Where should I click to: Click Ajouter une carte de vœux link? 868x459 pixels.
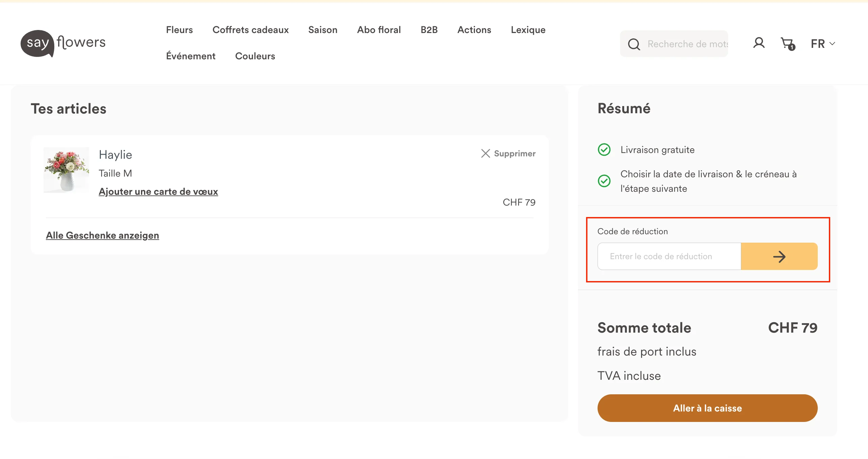(x=158, y=191)
